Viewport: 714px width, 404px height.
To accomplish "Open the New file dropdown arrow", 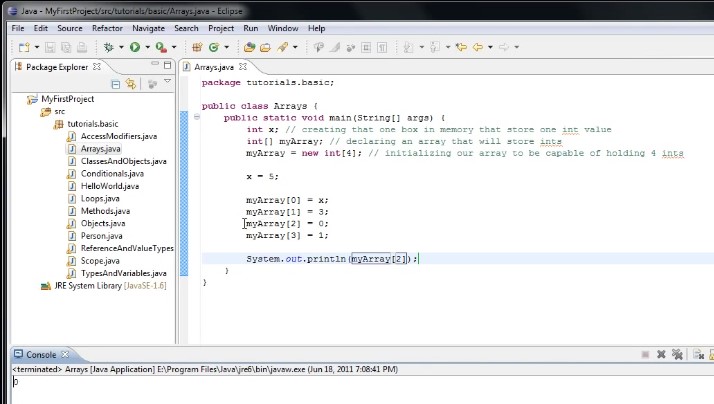I will coord(35,47).
